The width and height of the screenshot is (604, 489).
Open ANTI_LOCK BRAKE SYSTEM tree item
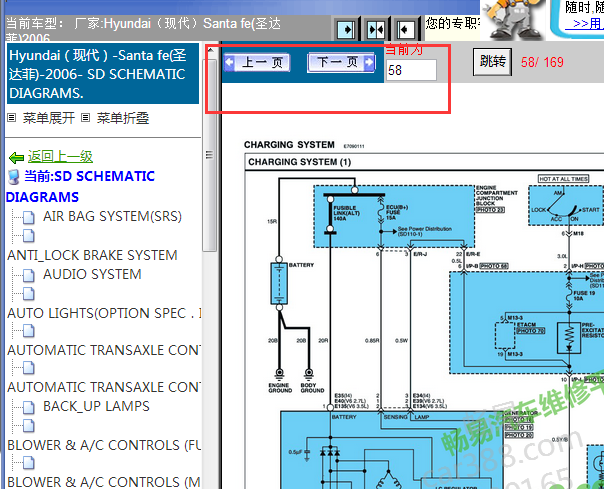(x=92, y=255)
